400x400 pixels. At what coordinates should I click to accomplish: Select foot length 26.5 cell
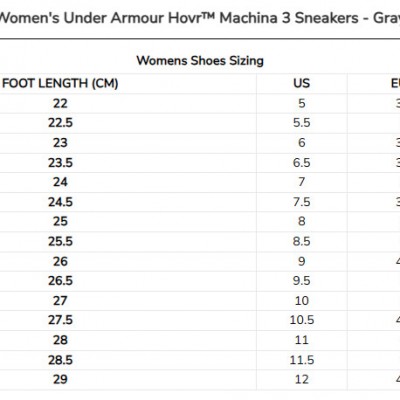point(60,281)
